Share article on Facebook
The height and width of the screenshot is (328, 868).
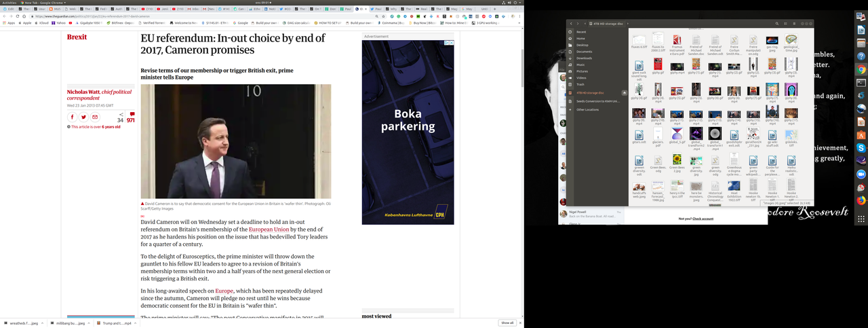pyautogui.click(x=73, y=117)
